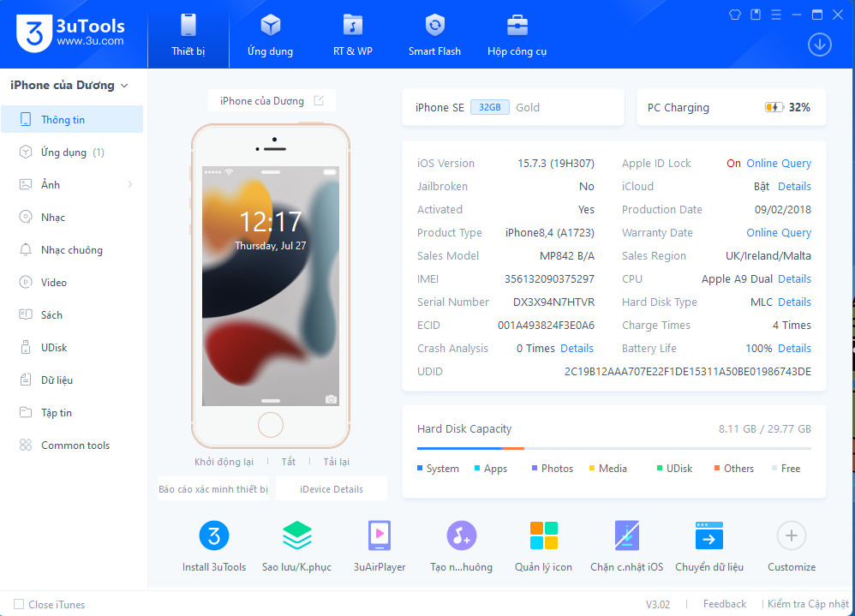The width and height of the screenshot is (855, 616).
Task: Click the Customize plus icon
Action: coord(791,536)
